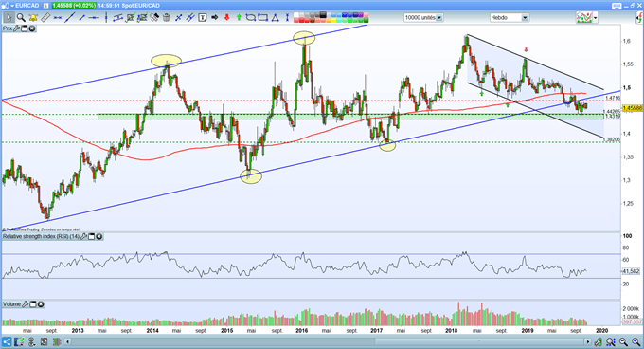644x349 pixels.
Task: Select the long trend line tool
Action: coord(70,18)
